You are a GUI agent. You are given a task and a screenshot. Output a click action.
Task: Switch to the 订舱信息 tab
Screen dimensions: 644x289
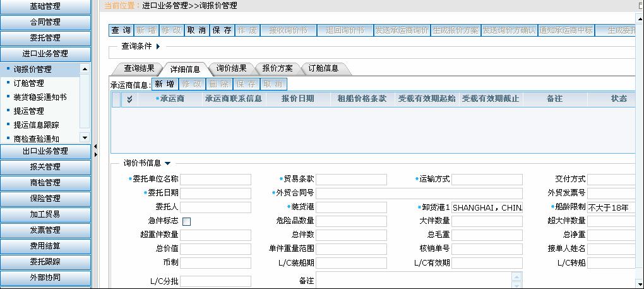(324, 69)
